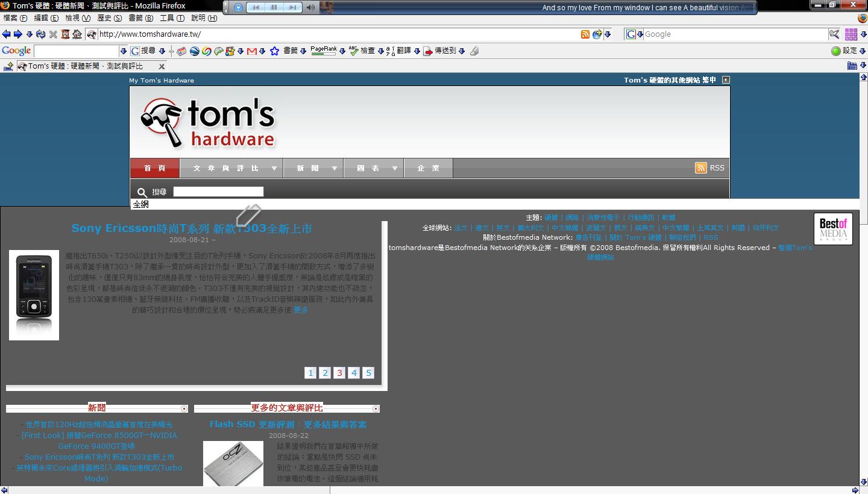Screen dimensions: 868x494
Task: Click the site 搜尋 search input field
Action: [218, 192]
